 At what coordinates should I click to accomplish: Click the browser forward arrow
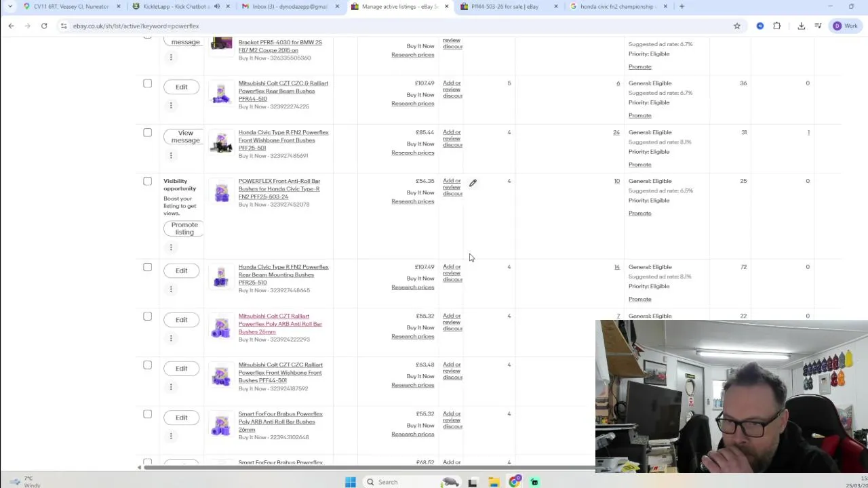(x=27, y=26)
